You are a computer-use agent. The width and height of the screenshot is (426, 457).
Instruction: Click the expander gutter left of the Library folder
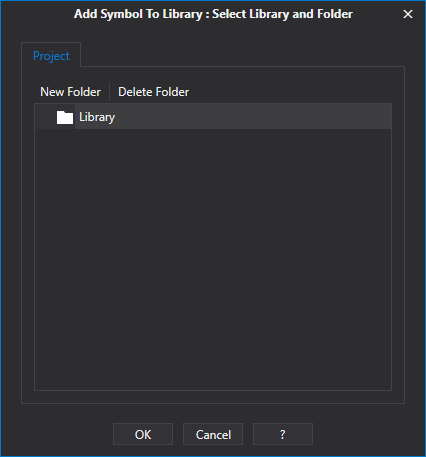pos(45,116)
